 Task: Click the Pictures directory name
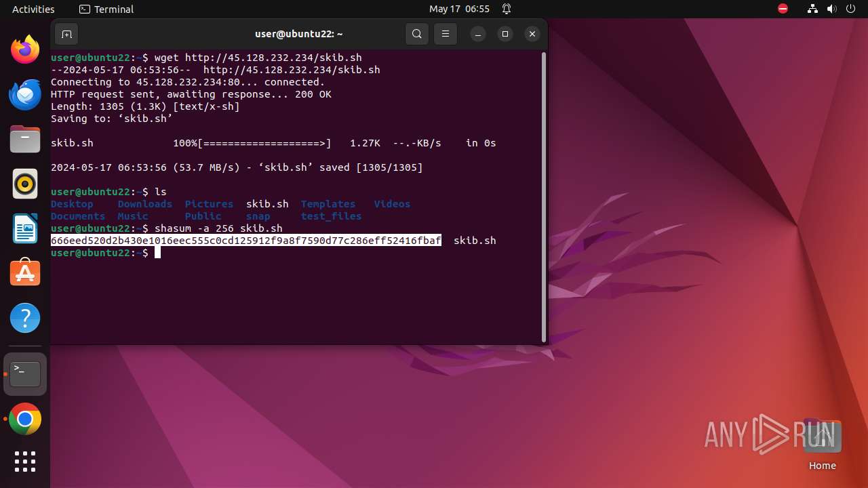coord(209,204)
